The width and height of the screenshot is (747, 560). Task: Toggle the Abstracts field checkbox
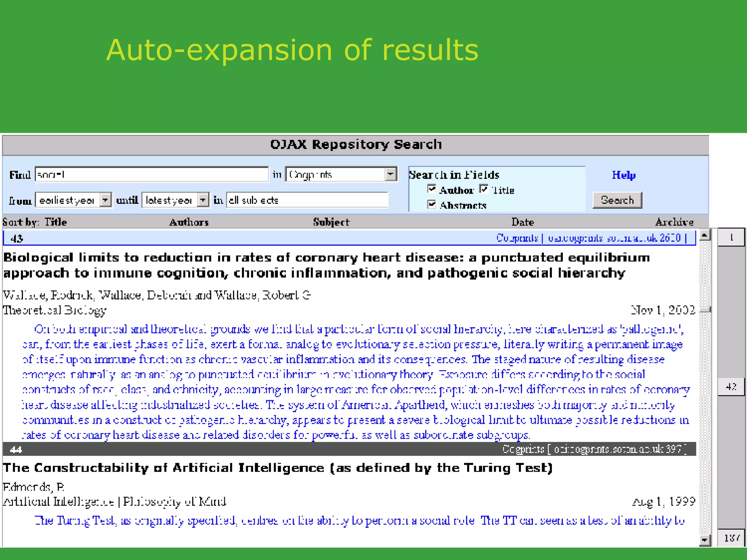coord(431,204)
